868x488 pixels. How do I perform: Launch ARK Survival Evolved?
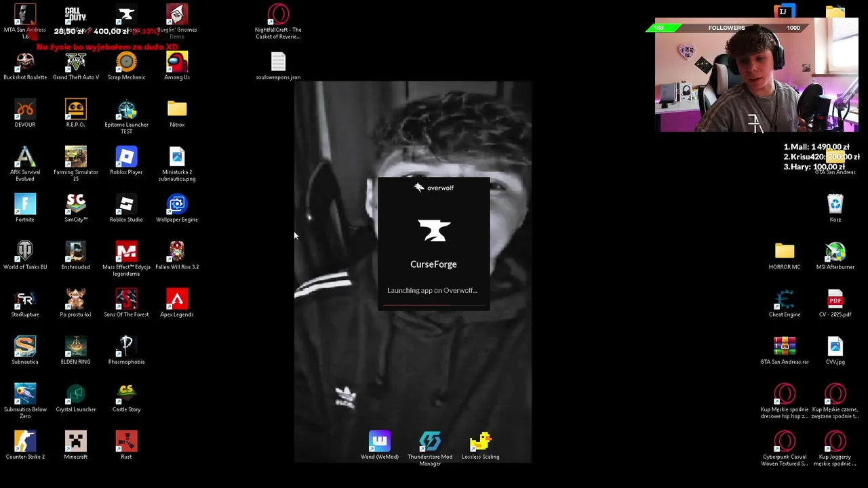(25, 164)
